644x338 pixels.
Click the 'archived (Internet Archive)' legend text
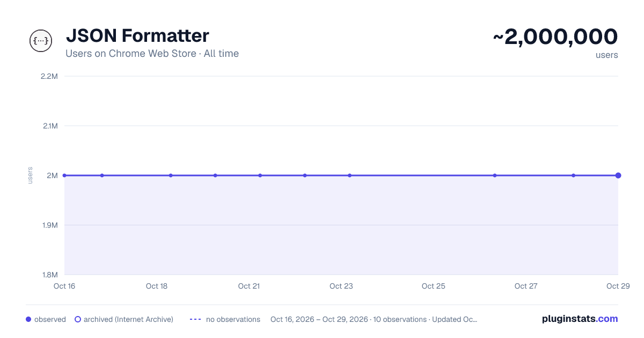point(128,319)
